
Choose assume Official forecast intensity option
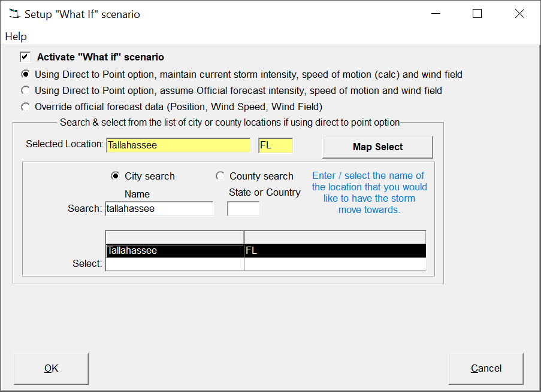(x=25, y=91)
